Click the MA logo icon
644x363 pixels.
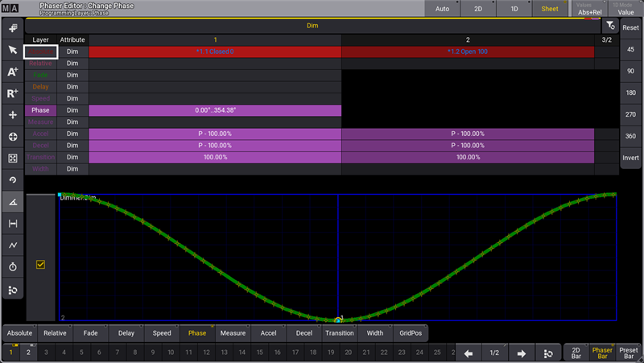(10, 8)
